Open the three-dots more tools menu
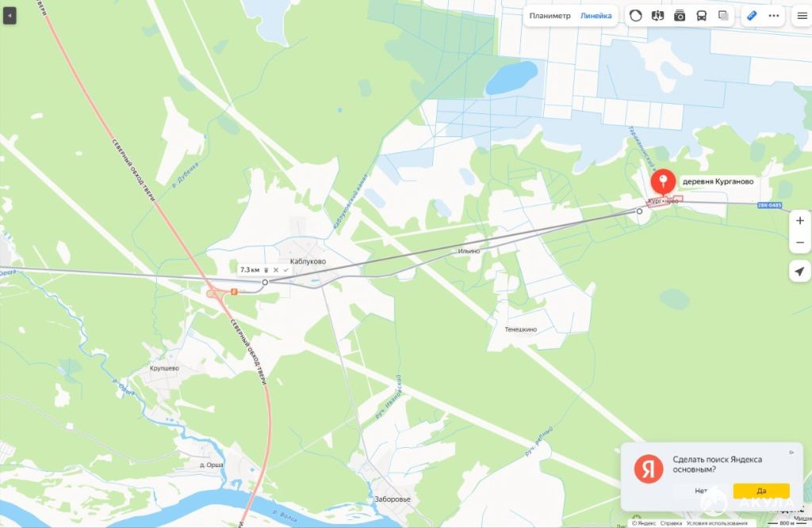This screenshot has width=812, height=528. point(774,16)
